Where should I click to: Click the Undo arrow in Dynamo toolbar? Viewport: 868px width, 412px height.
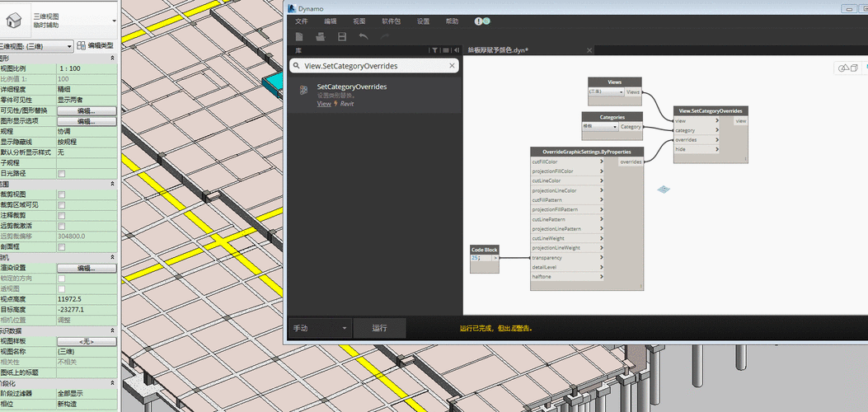[x=364, y=37]
